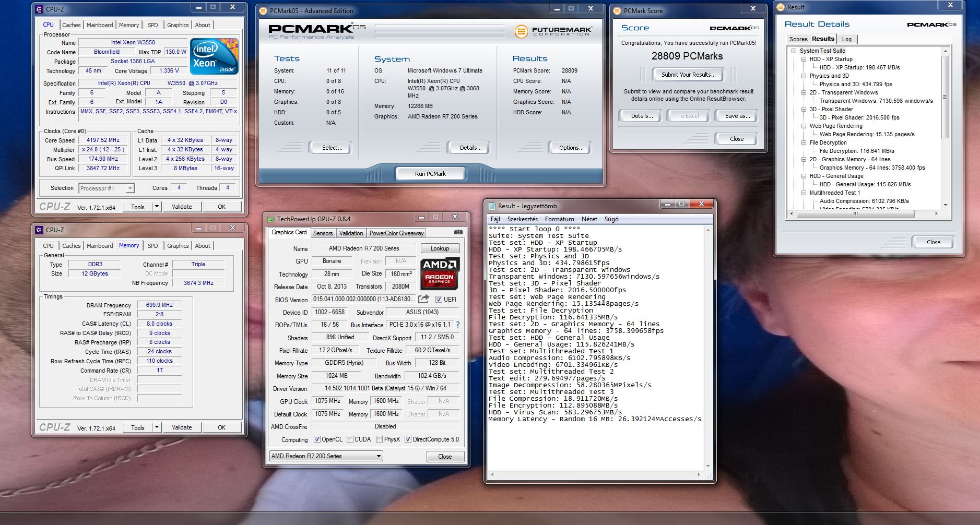Collapse the System Test Suite tree node

pyautogui.click(x=794, y=51)
